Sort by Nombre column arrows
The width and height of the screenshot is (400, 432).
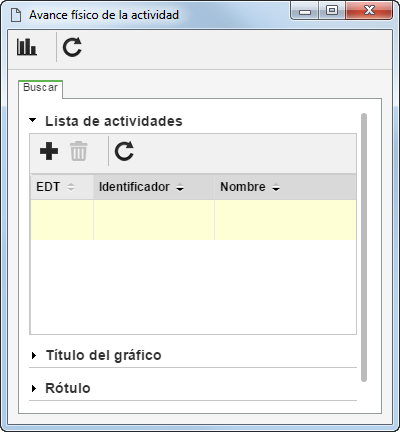[276, 188]
